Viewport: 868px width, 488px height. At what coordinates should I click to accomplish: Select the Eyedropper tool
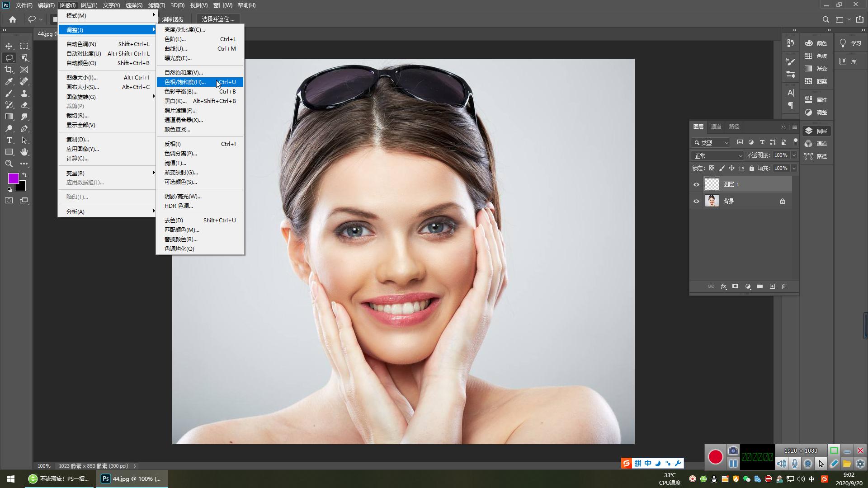pyautogui.click(x=9, y=81)
